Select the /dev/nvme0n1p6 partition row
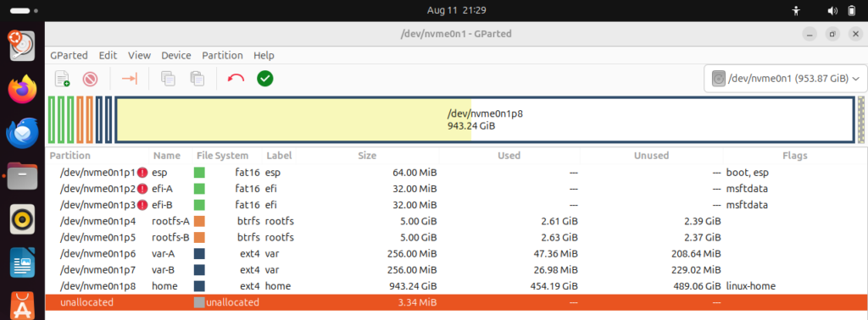 coord(457,254)
